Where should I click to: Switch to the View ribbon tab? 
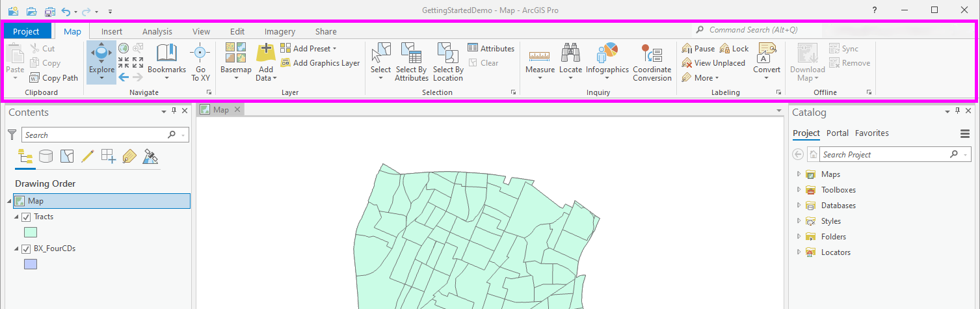201,31
